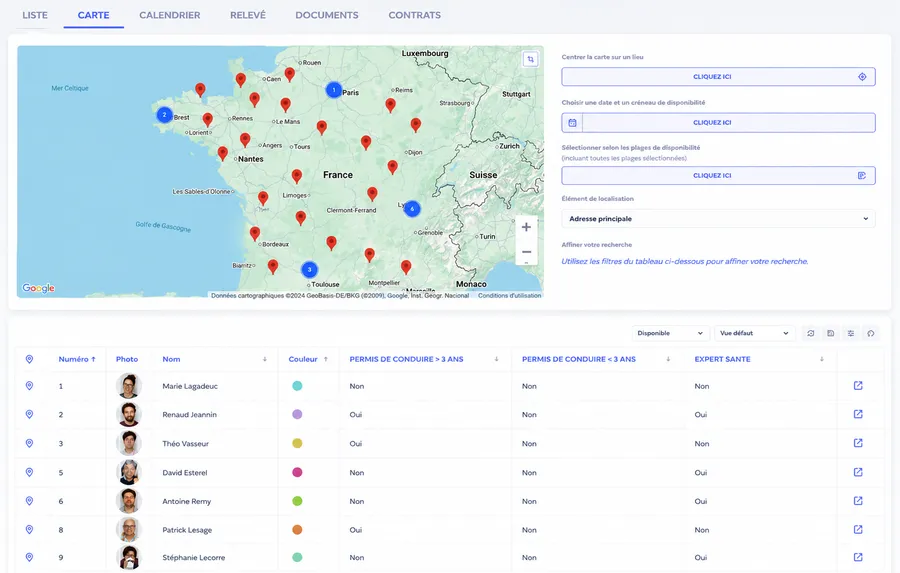Click CLIQUEZ ICI to center map on place

point(718,77)
